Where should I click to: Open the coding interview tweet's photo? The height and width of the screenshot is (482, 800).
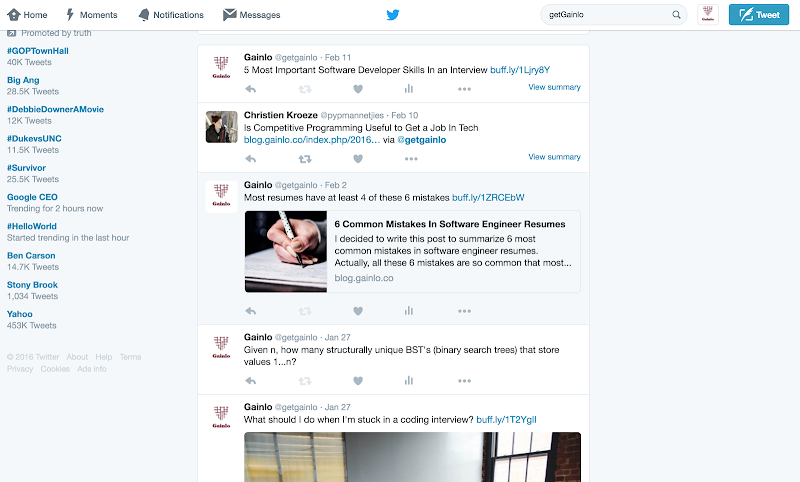tap(412, 457)
